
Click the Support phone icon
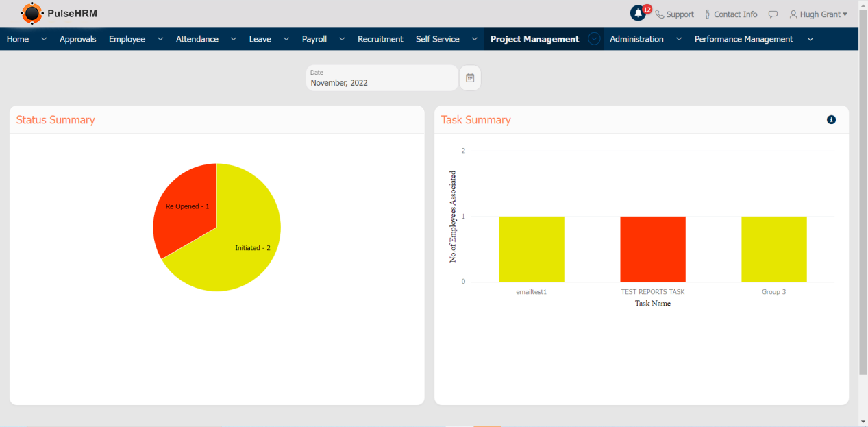pyautogui.click(x=660, y=14)
